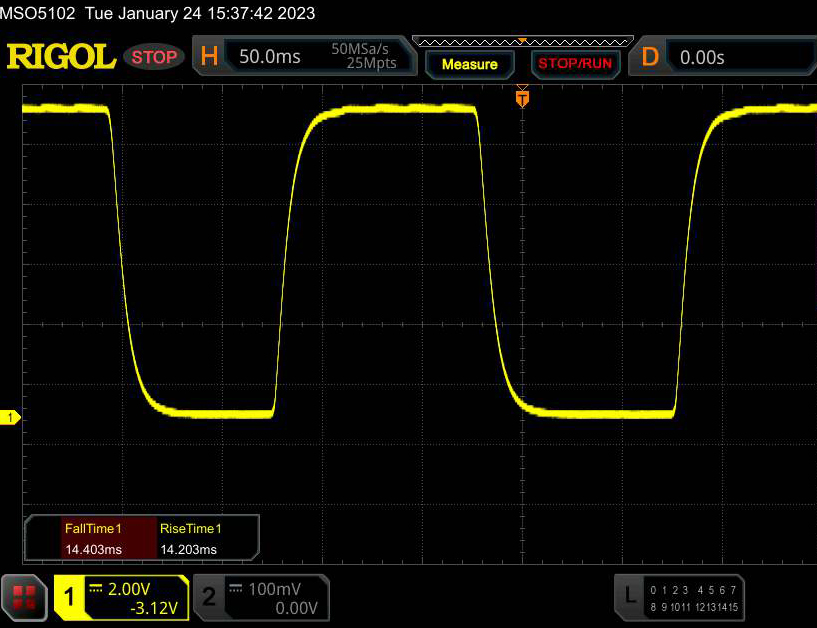The height and width of the screenshot is (628, 817).
Task: Click the 14.203ms rise time value
Action: [x=188, y=549]
